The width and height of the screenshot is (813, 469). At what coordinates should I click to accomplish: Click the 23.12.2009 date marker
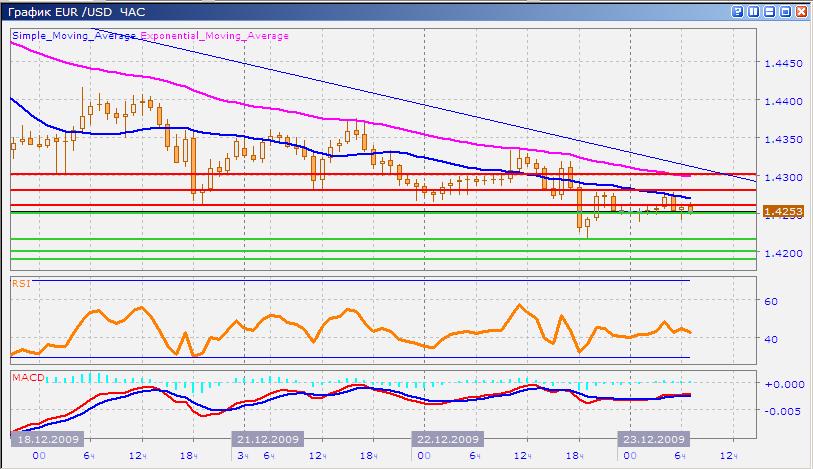pos(652,439)
